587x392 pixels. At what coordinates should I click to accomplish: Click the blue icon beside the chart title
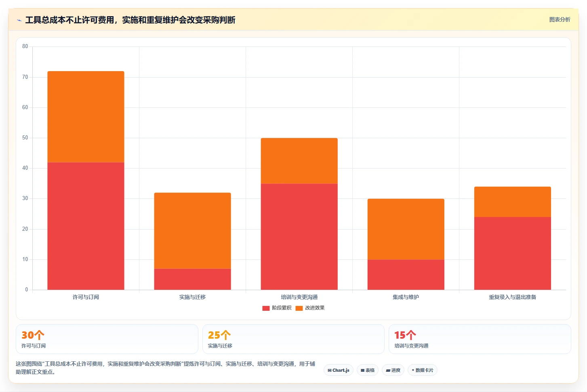[19, 20]
